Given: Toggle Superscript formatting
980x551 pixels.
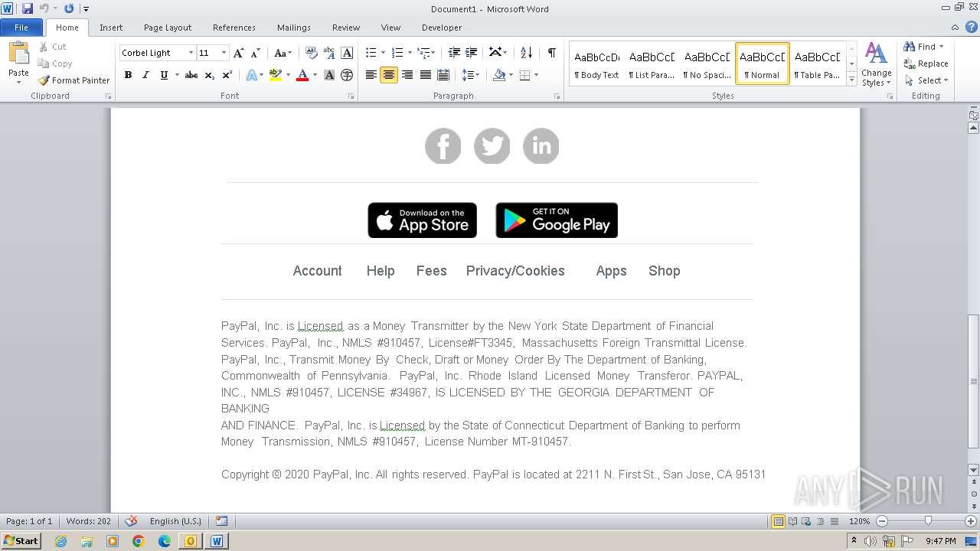Looking at the screenshot, I should click(227, 75).
